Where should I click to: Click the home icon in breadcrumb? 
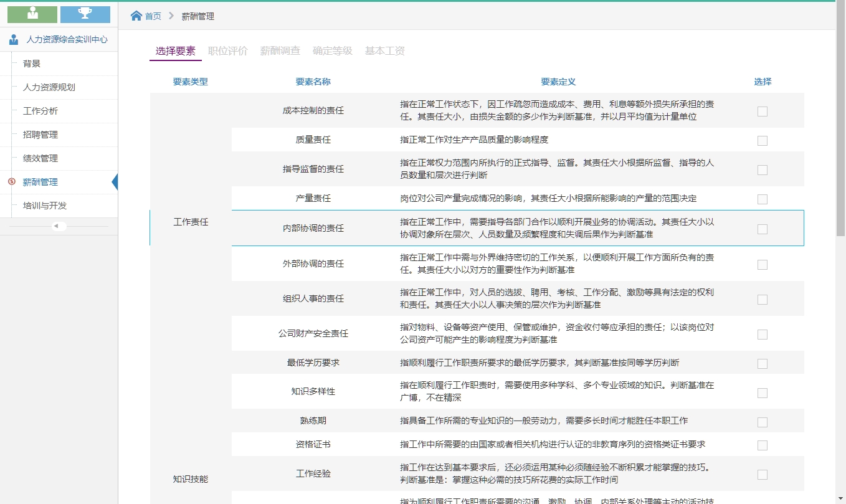(x=136, y=16)
